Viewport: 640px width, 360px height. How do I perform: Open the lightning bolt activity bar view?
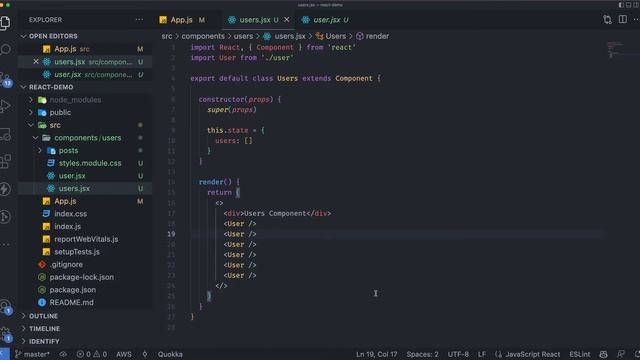[x=5, y=189]
